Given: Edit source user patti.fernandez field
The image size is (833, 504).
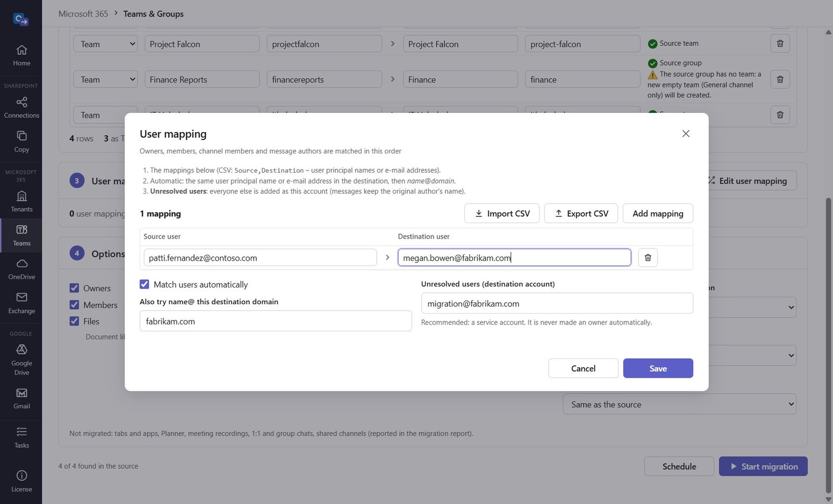Looking at the screenshot, I should [x=260, y=257].
